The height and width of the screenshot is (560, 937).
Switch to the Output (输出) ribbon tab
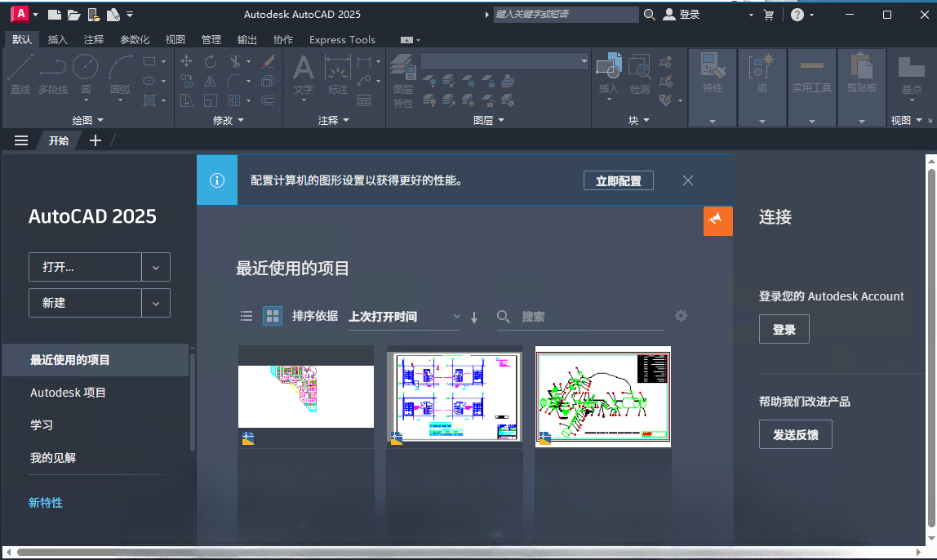[x=246, y=39]
